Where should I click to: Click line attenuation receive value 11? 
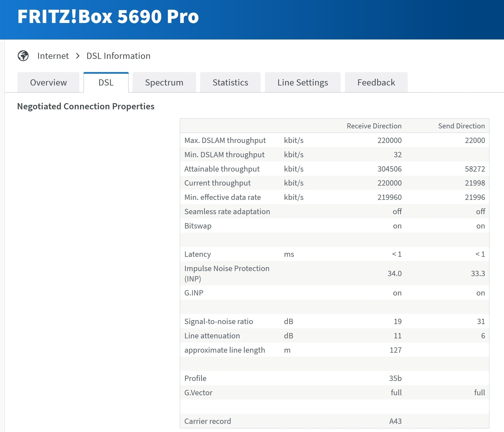[398, 336]
